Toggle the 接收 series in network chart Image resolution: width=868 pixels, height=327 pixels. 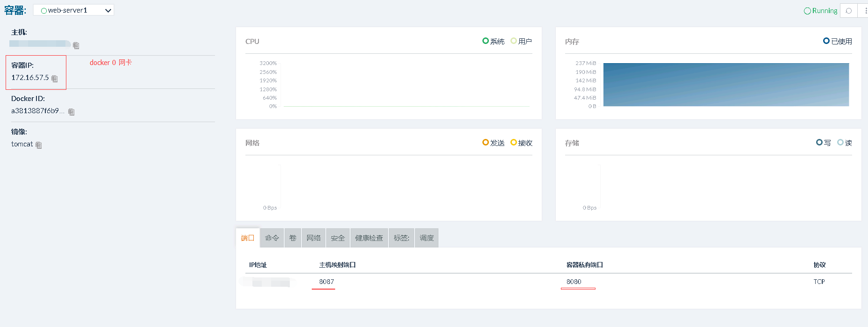pos(522,143)
